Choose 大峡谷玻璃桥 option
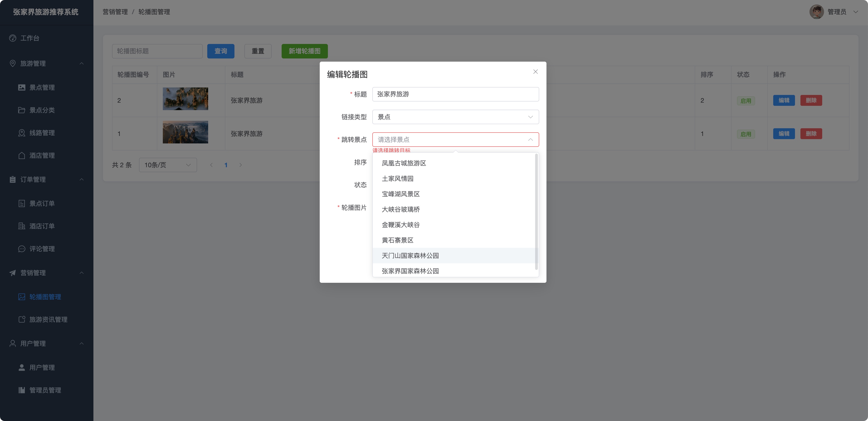 (454, 210)
